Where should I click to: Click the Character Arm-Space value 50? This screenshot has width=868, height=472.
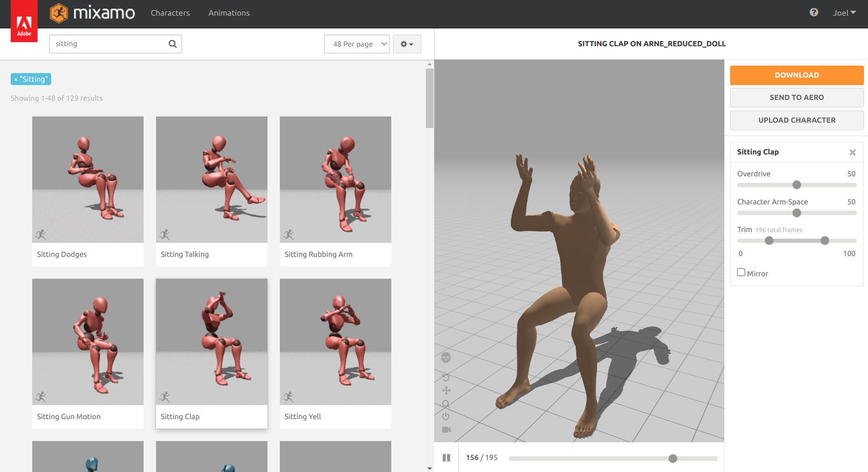click(851, 202)
